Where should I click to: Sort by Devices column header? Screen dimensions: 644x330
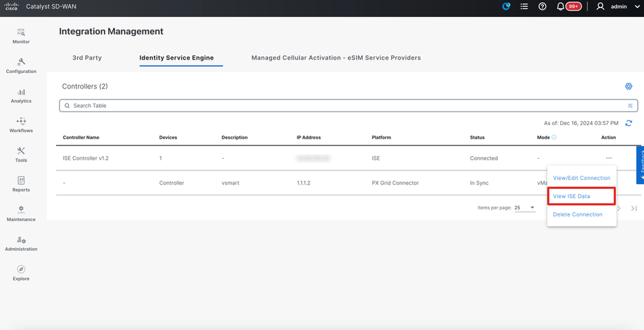click(168, 137)
